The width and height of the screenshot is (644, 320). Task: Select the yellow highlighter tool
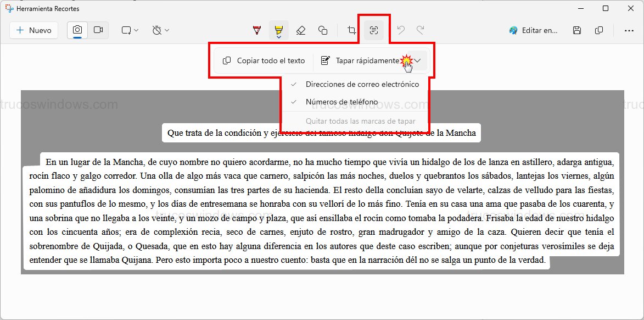279,30
